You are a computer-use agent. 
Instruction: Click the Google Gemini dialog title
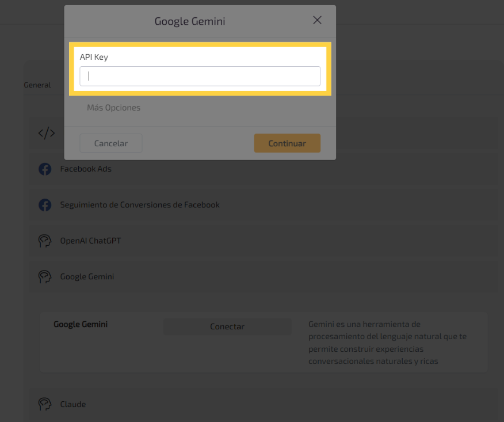pyautogui.click(x=190, y=21)
